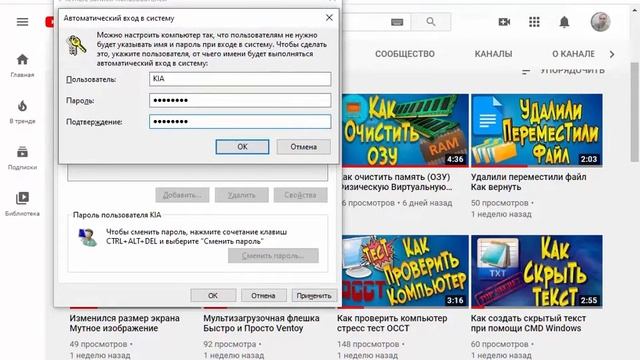
Task: Open Подписки subscriptions section
Action: coord(22,152)
